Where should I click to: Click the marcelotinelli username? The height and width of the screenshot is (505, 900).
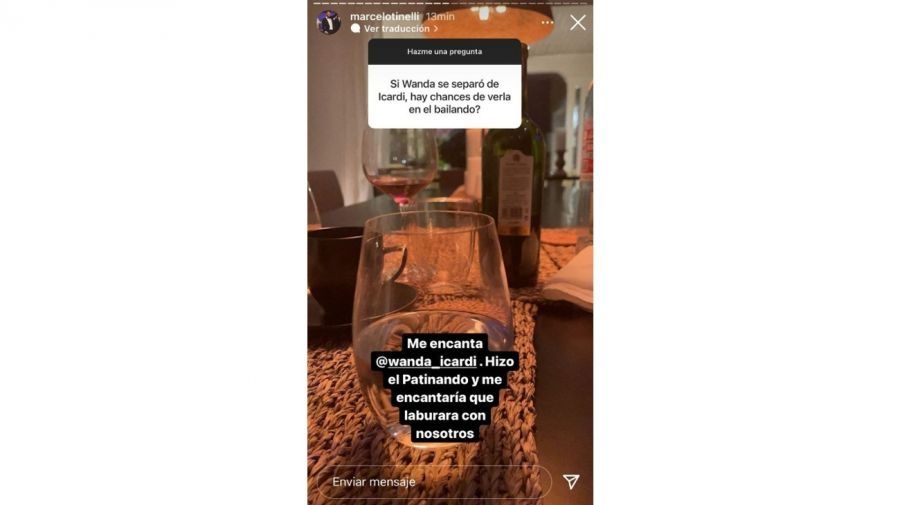pyautogui.click(x=385, y=17)
